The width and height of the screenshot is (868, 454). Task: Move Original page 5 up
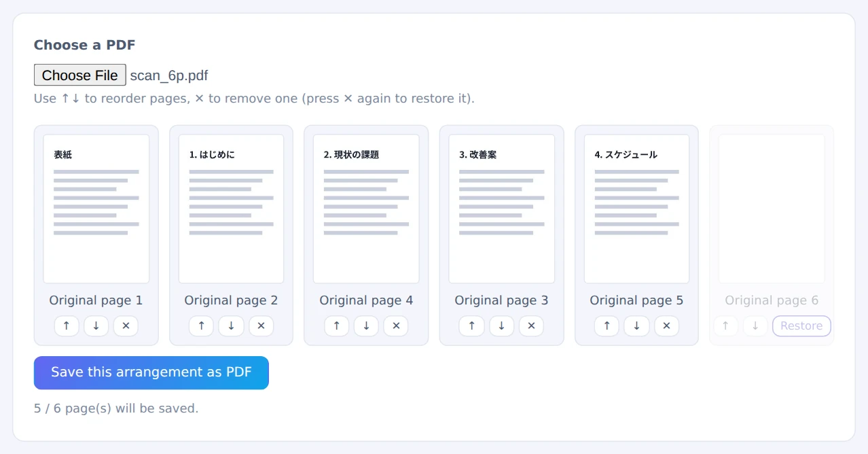(607, 326)
